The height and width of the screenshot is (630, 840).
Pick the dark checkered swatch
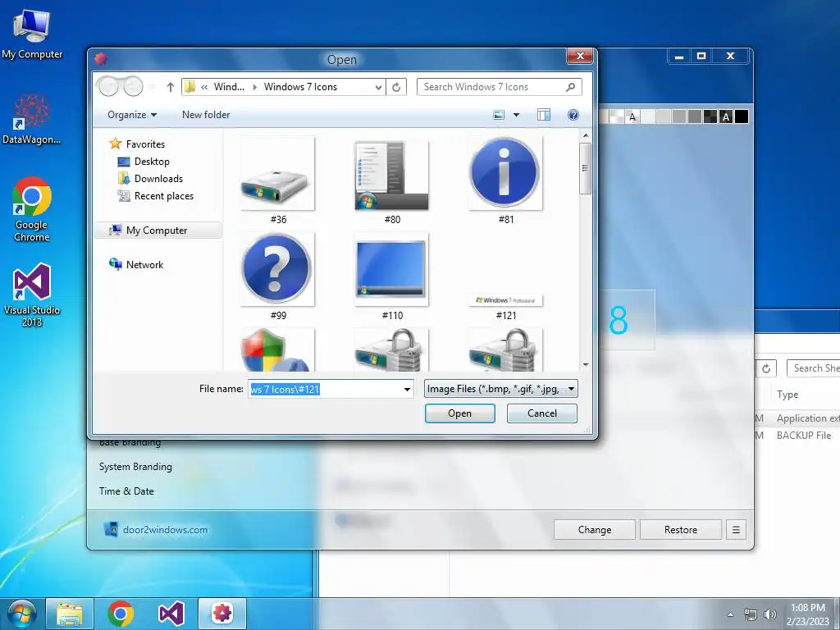tap(710, 116)
